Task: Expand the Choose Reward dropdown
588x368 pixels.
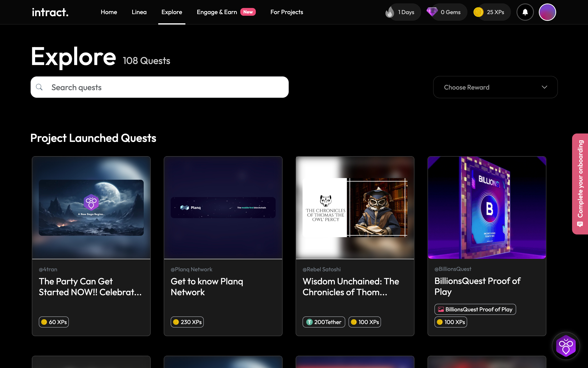Action: point(495,87)
